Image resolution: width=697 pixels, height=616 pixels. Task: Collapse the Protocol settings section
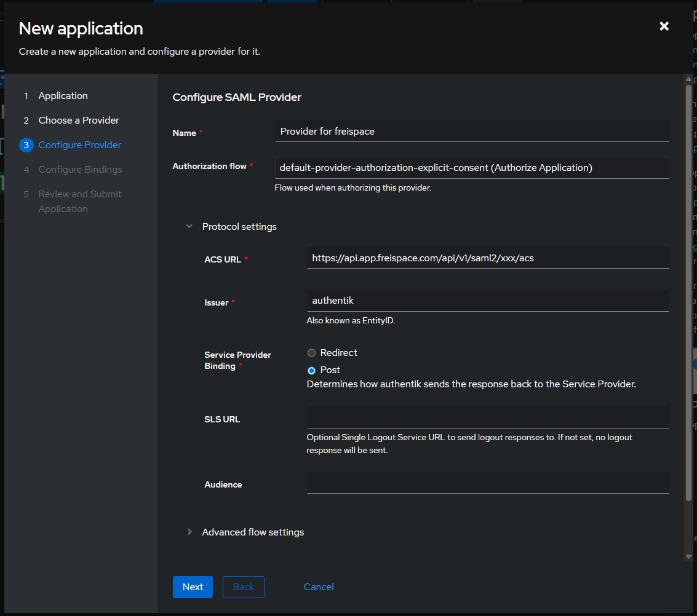[x=189, y=226]
